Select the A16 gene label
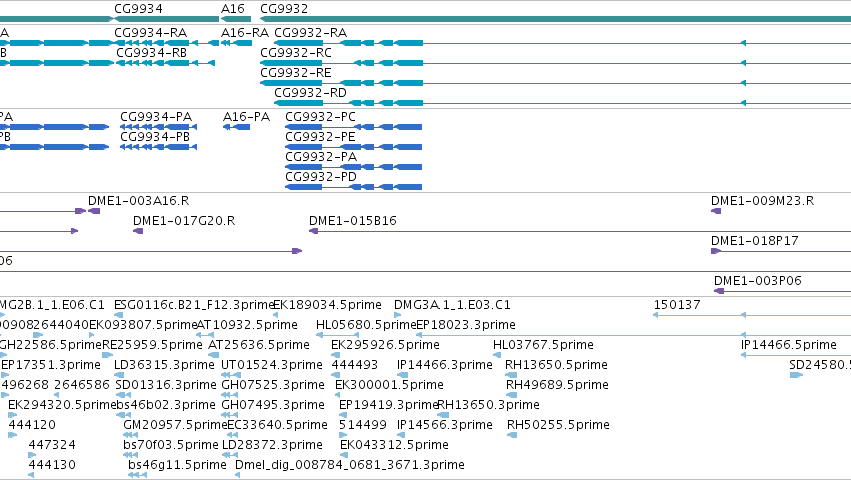This screenshot has height=480, width=851. (x=233, y=9)
